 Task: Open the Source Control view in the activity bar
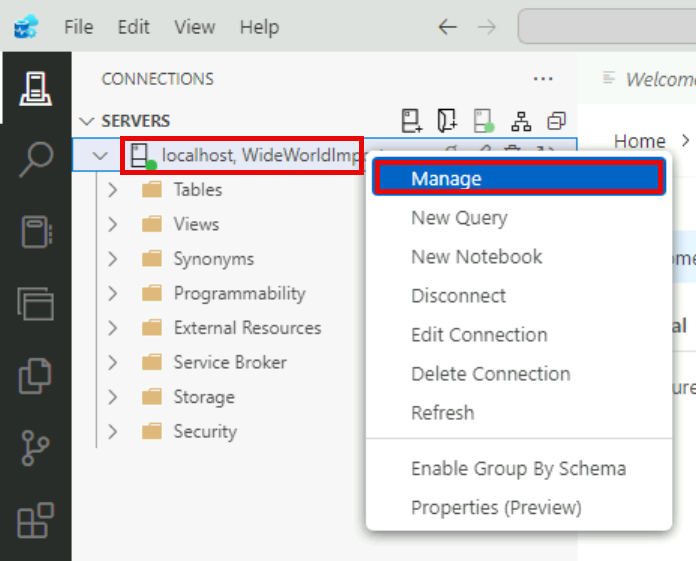click(35, 450)
